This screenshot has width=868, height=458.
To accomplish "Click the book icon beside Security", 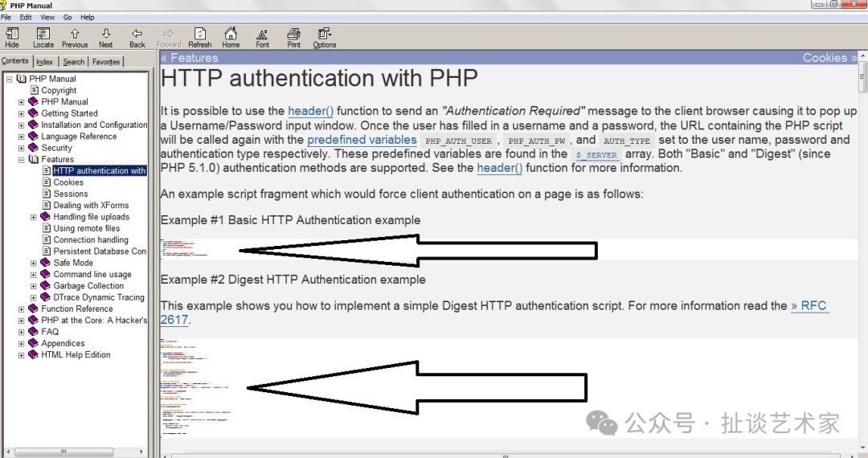I will (x=33, y=148).
